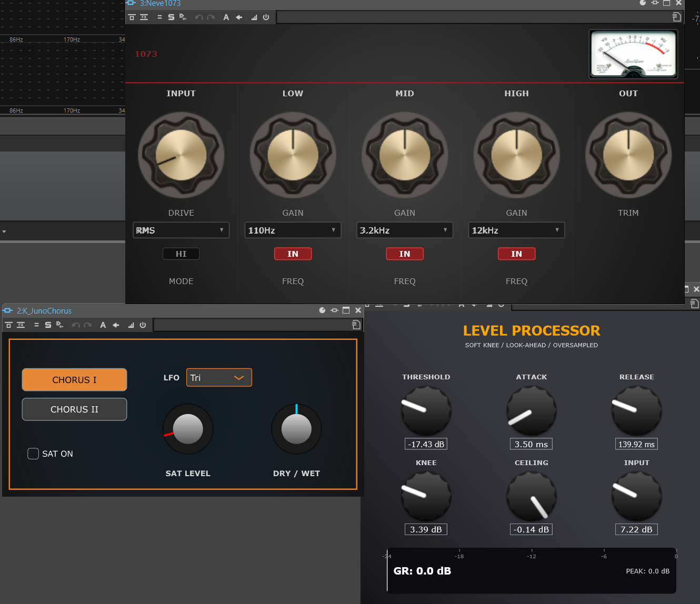The image size is (700, 604).
Task: Open the 3.2kHz mid frequency dropdown
Action: click(405, 230)
